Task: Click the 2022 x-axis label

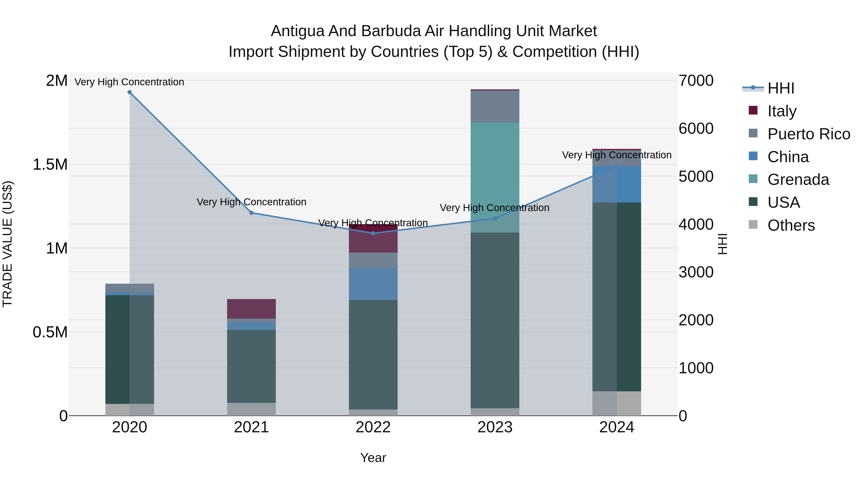Action: [x=373, y=427]
